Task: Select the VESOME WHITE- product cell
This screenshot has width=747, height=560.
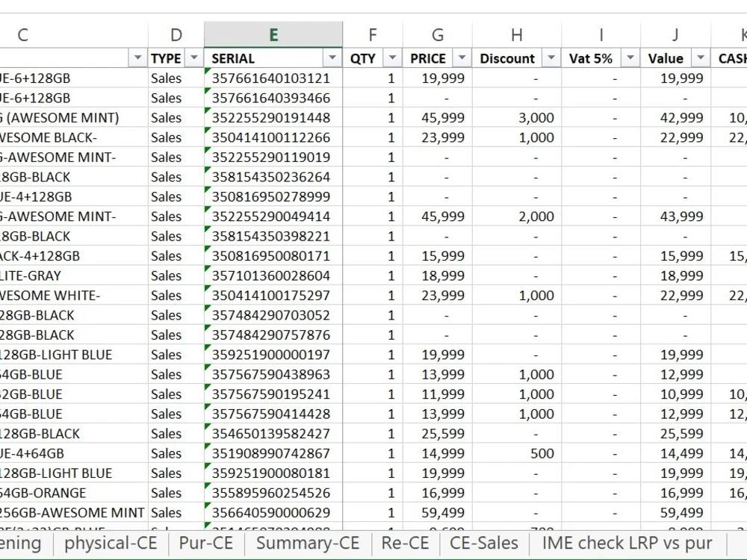Action: click(74, 295)
